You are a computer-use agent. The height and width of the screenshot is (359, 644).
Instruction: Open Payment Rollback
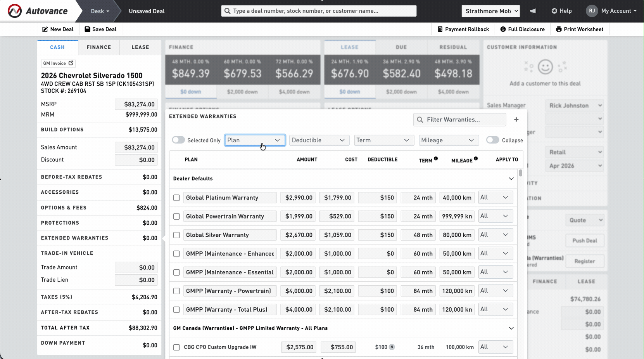(463, 29)
